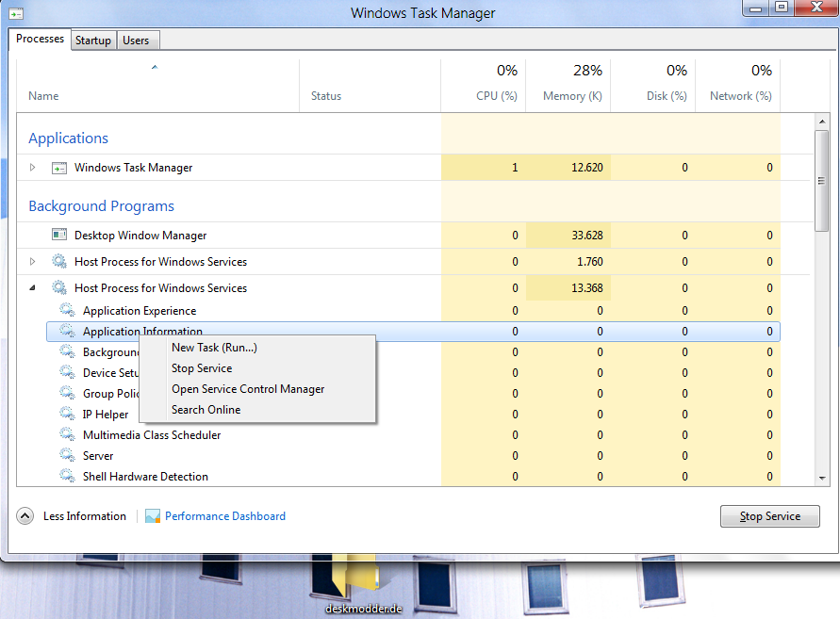Image resolution: width=840 pixels, height=619 pixels.
Task: Click the Application Experience service icon
Action: click(x=67, y=311)
